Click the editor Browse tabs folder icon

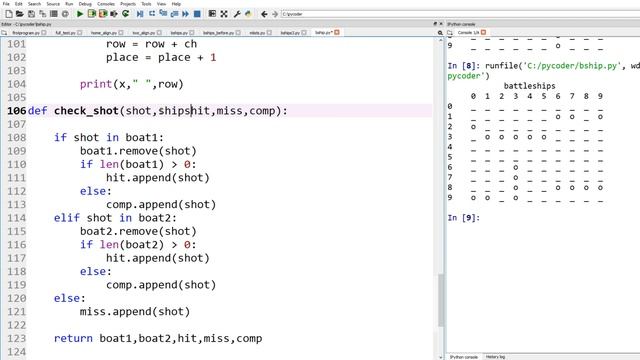pyautogui.click(x=4, y=33)
